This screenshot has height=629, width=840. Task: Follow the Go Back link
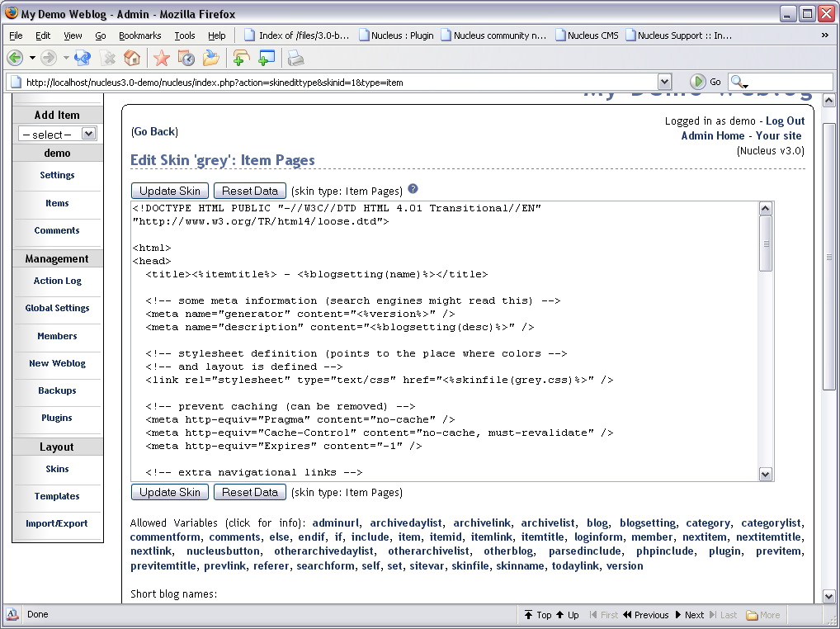[x=155, y=131]
